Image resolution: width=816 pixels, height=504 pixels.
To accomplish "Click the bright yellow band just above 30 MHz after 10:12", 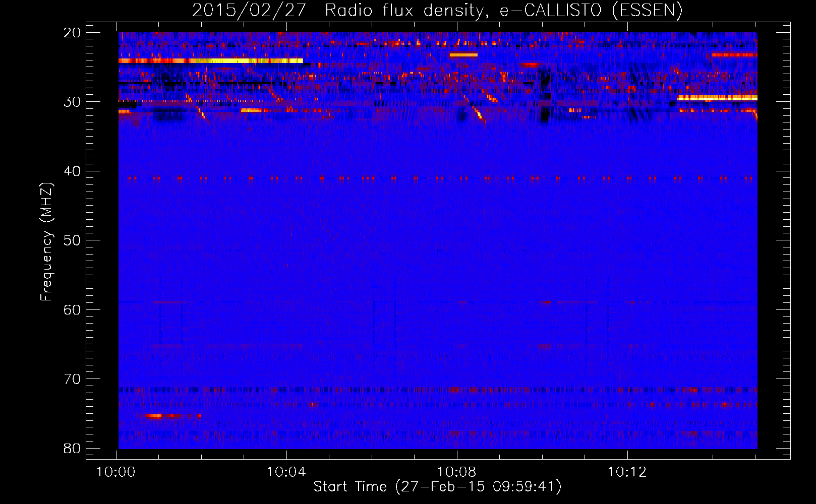I will pyautogui.click(x=717, y=98).
